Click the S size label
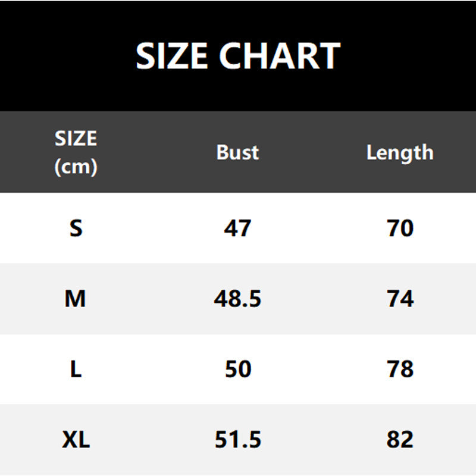Image resolution: width=476 pixels, height=476 pixels. pyautogui.click(x=76, y=228)
